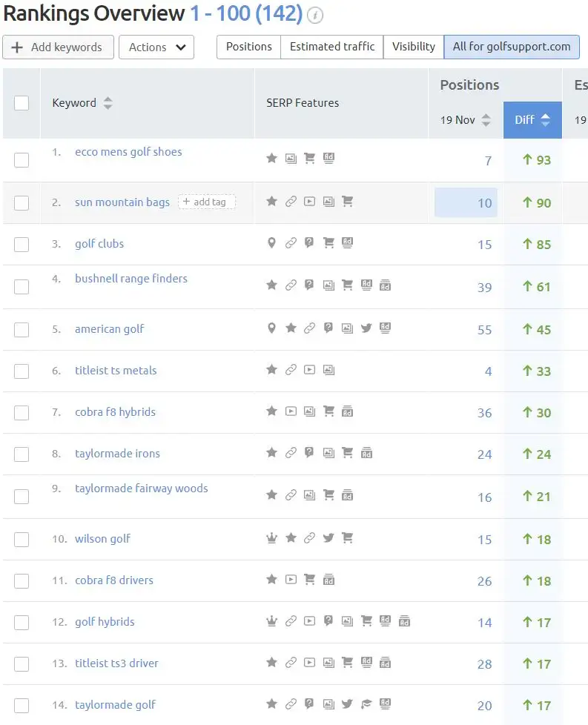Sort the table by Keyword column

(x=108, y=102)
